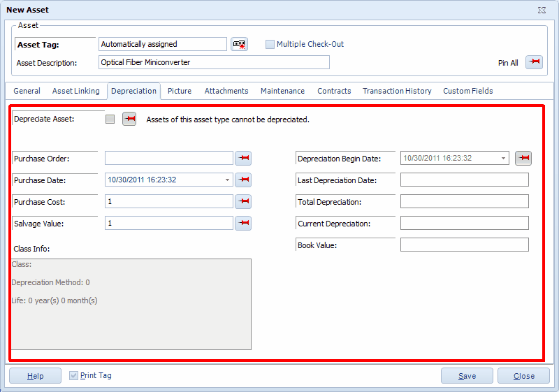Click the 'Class Info:' label

(x=31, y=249)
